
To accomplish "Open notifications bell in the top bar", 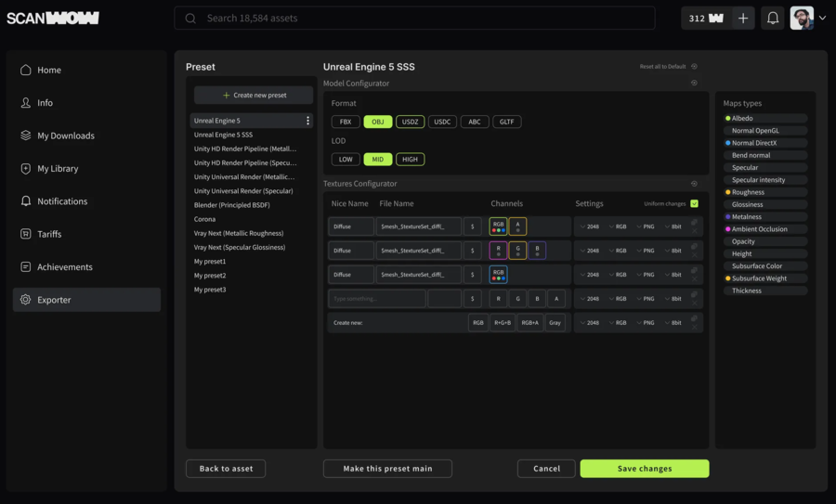I will click(x=773, y=19).
